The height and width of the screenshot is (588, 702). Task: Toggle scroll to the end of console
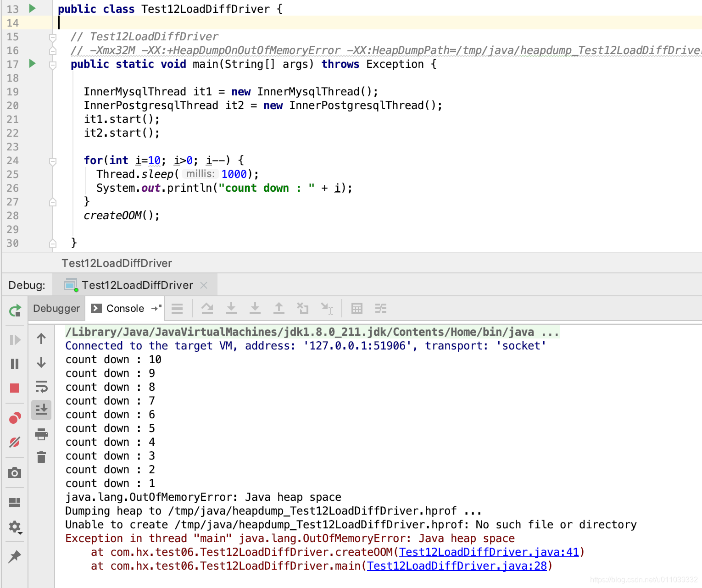coord(41,410)
